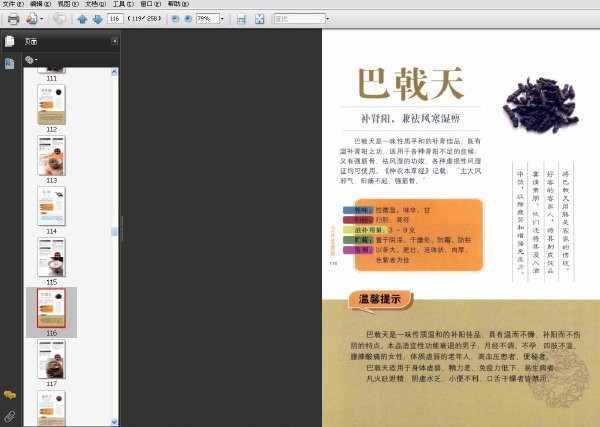The width and height of the screenshot is (600, 427).
Task: Click the share/collaborate icon with colored figures
Action: click(x=32, y=18)
